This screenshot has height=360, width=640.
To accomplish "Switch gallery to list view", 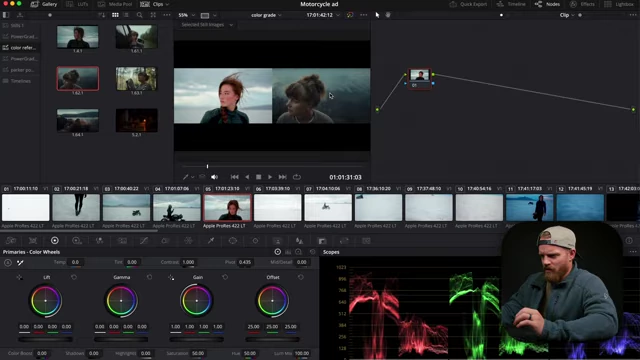I will [126, 15].
